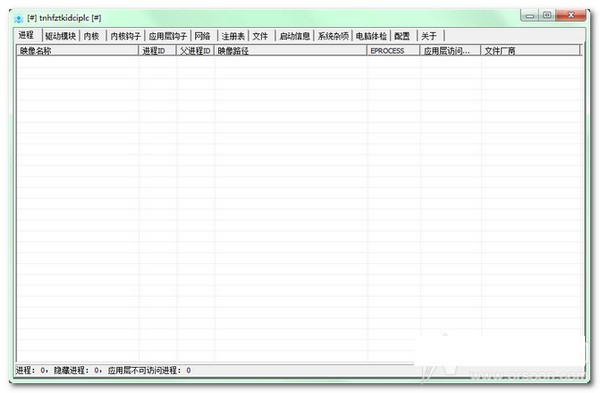Sort by the 进程ID column header
The image size is (600, 393).
pyautogui.click(x=157, y=51)
